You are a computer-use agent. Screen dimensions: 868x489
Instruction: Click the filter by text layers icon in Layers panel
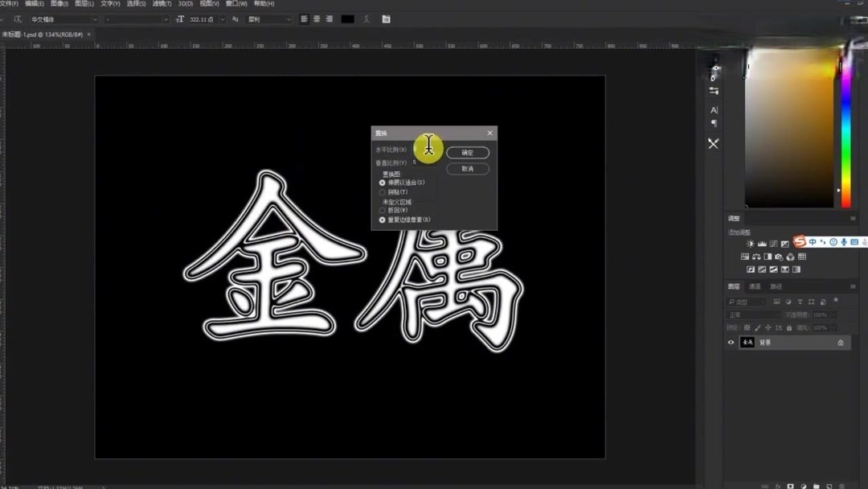800,302
